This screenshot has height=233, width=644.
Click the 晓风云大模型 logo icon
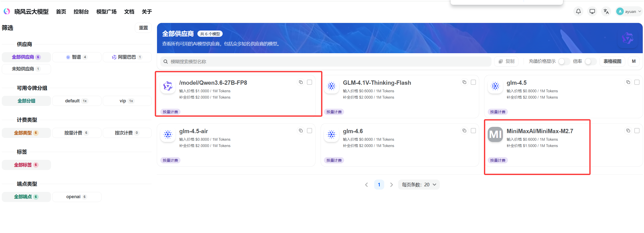coord(7,11)
